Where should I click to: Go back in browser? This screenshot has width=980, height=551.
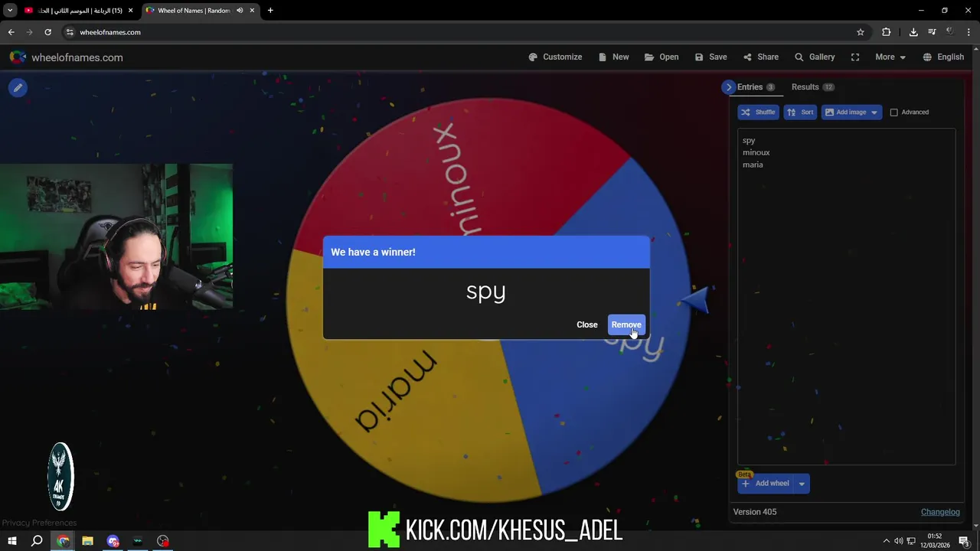pos(11,32)
